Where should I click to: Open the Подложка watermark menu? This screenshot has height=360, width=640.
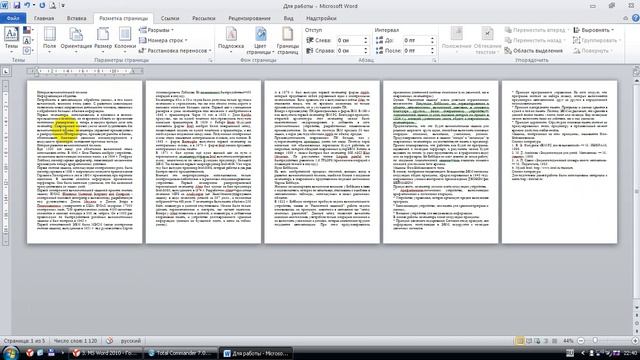(x=231, y=40)
